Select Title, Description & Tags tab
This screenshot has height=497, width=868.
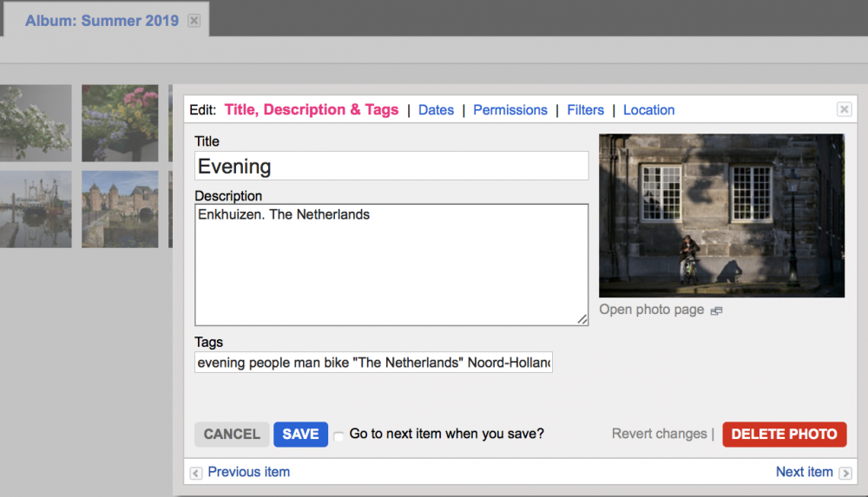pos(311,110)
